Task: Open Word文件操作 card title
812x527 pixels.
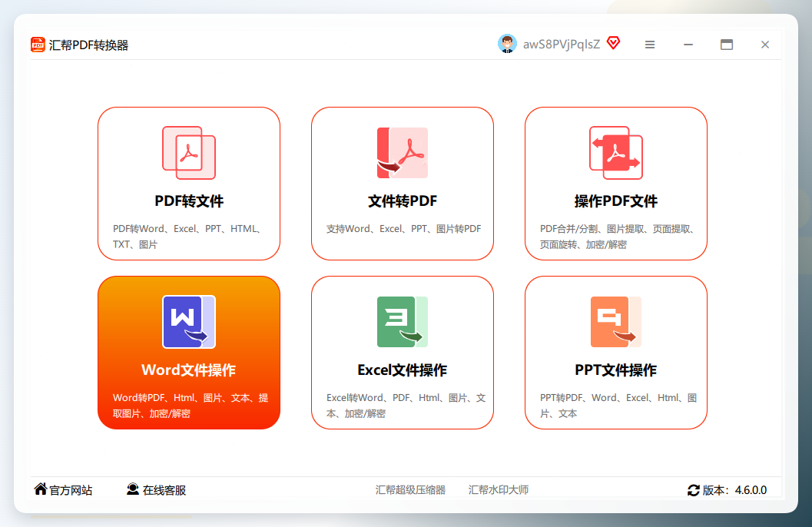Action: tap(188, 370)
